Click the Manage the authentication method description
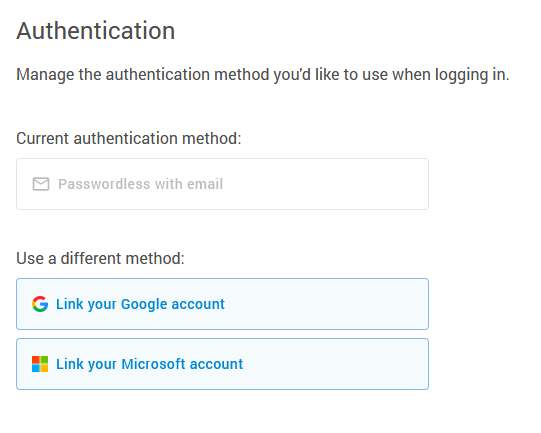This screenshot has width=541, height=433. pyautogui.click(x=263, y=75)
